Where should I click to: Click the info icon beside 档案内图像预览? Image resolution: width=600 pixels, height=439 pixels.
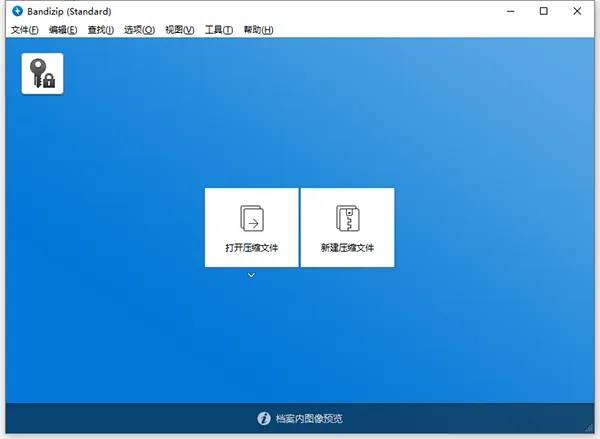(x=264, y=419)
